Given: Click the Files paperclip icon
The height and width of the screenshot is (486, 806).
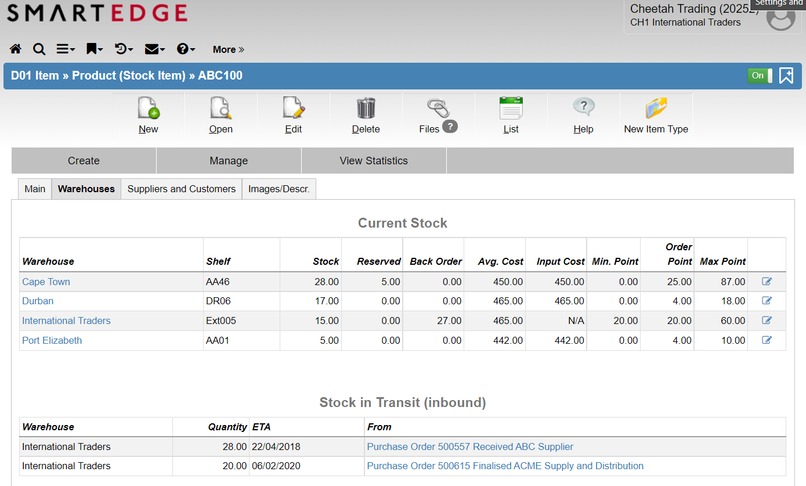Looking at the screenshot, I should pos(438,108).
